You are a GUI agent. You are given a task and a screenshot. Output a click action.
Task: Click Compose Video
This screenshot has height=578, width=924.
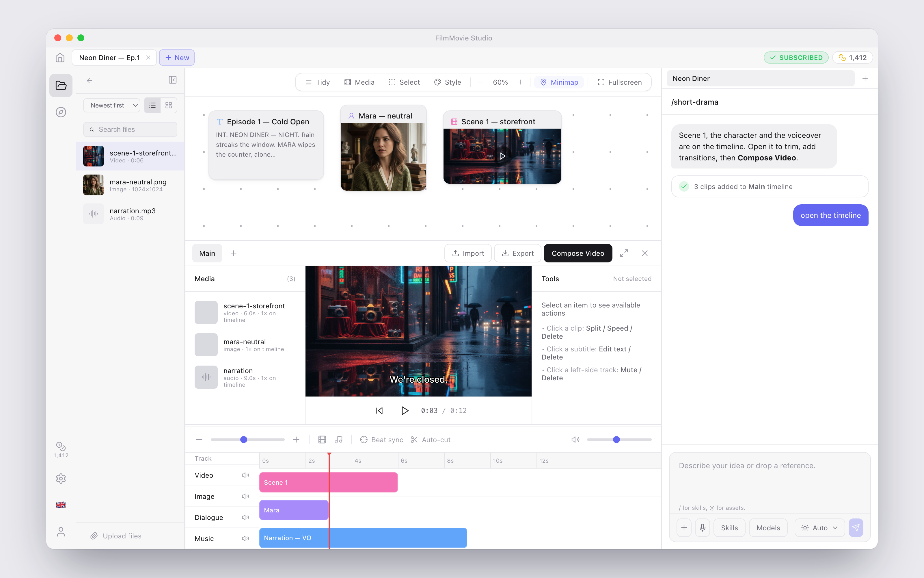point(578,253)
